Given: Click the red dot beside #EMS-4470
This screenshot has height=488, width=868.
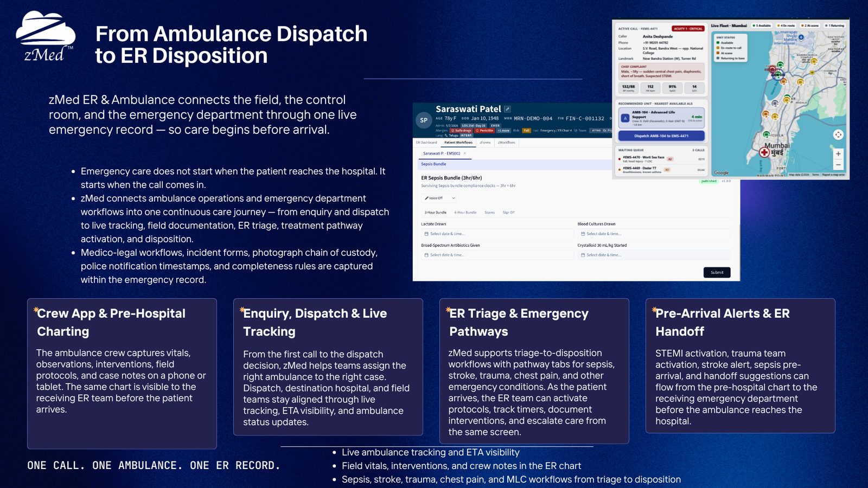Looking at the screenshot, I should 620,159.
